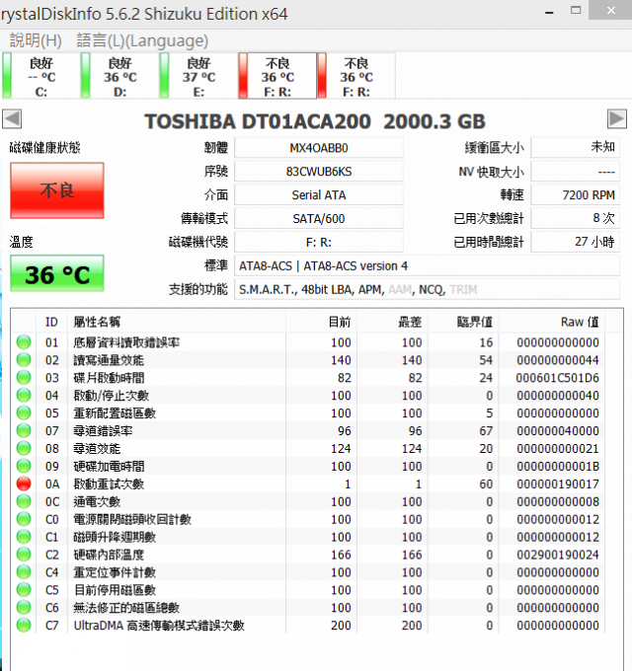
Task: Go to previous disk with left arrow
Action: (x=12, y=118)
